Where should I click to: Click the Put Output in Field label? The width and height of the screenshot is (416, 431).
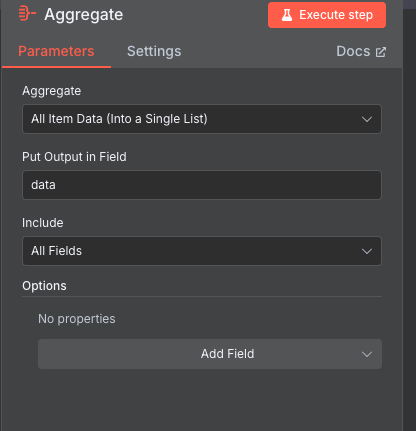(x=74, y=157)
